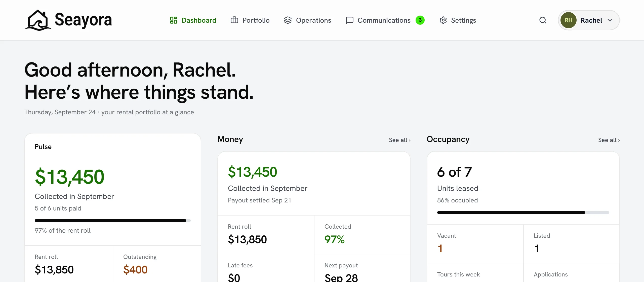Click the Next payout Sep 28 value
The image size is (644, 282).
[x=341, y=278]
